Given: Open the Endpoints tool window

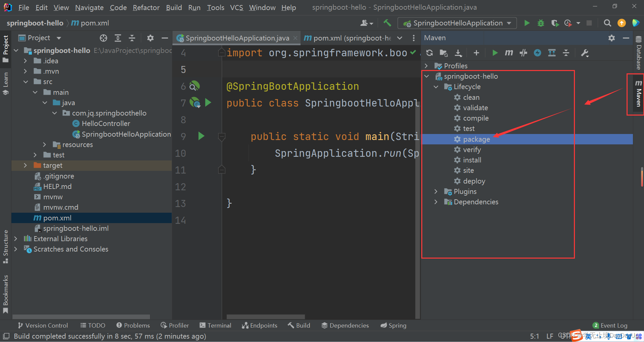Looking at the screenshot, I should pos(259,325).
